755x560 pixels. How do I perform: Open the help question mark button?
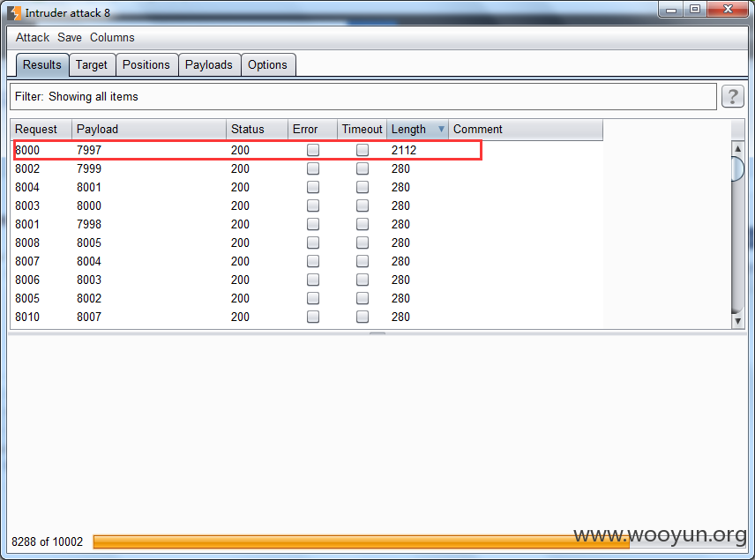(732, 96)
